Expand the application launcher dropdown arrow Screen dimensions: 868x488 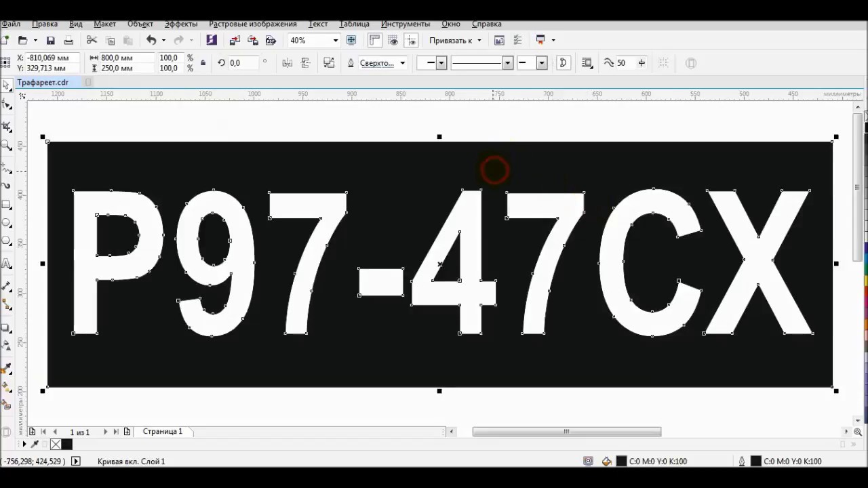point(553,41)
